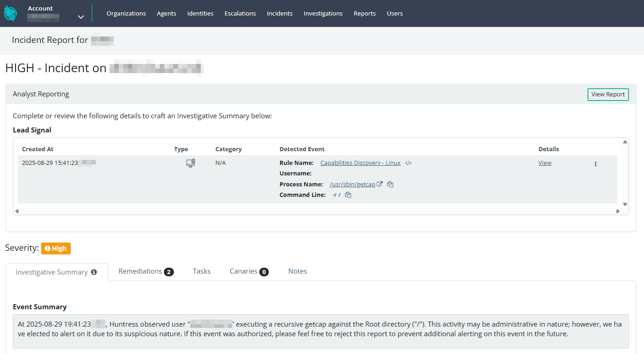Click the Huntress logo icon

(10, 13)
